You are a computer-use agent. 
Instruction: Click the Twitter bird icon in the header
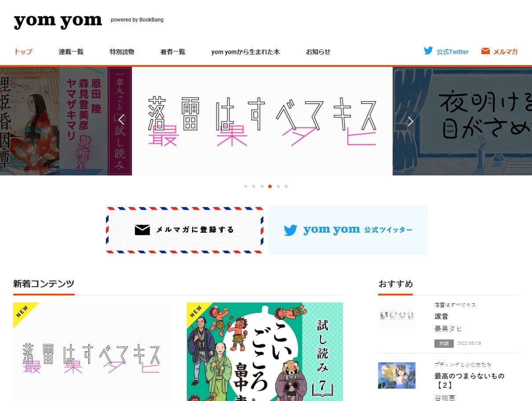(x=428, y=51)
